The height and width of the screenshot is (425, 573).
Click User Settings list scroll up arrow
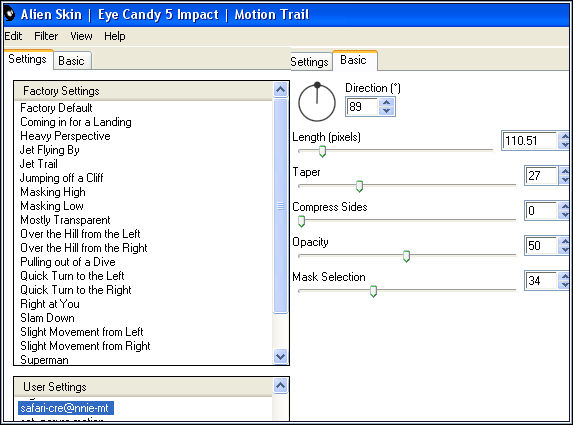(281, 386)
